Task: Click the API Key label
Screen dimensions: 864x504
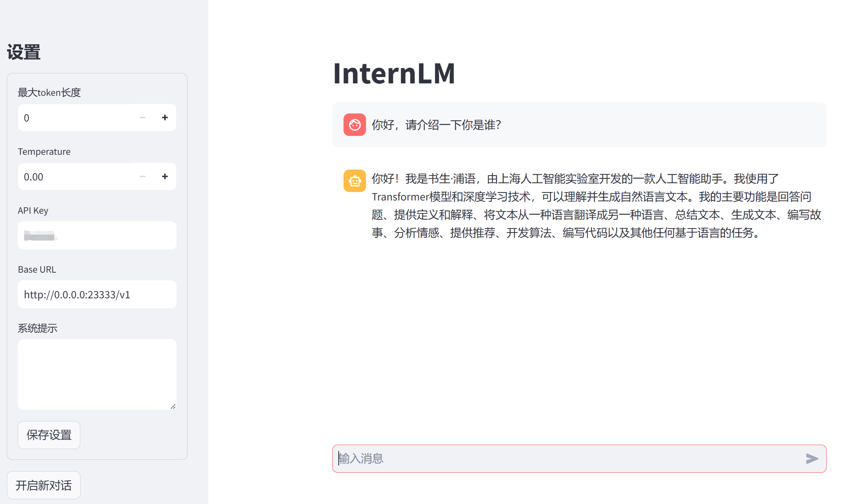Action: pyautogui.click(x=33, y=211)
